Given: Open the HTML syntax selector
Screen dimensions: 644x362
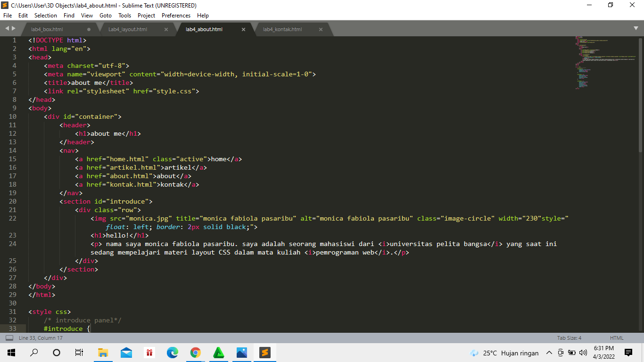Looking at the screenshot, I should tap(616, 338).
